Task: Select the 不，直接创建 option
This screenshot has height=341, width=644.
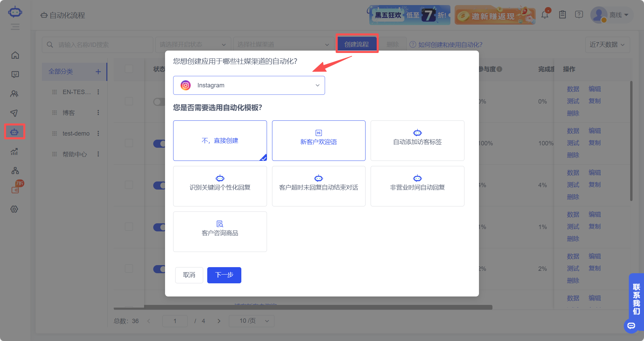Action: (220, 141)
